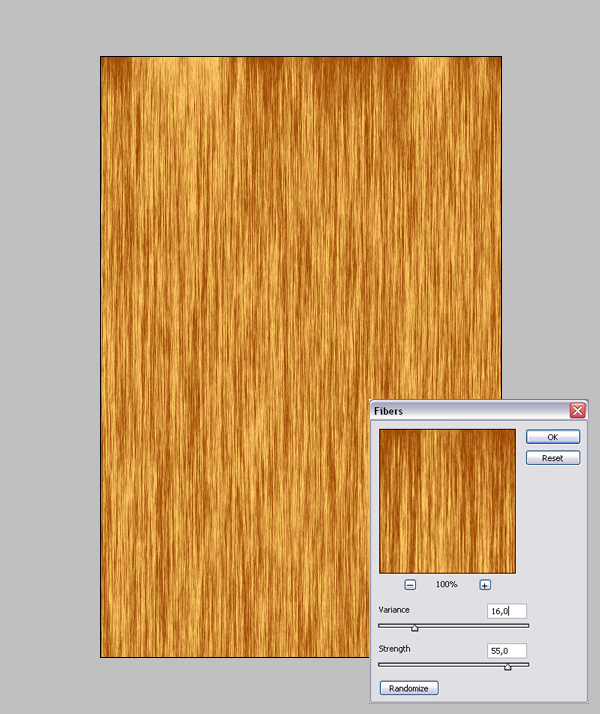The width and height of the screenshot is (600, 714).
Task: Click the OK button in Fibers dialog
Action: [x=553, y=437]
